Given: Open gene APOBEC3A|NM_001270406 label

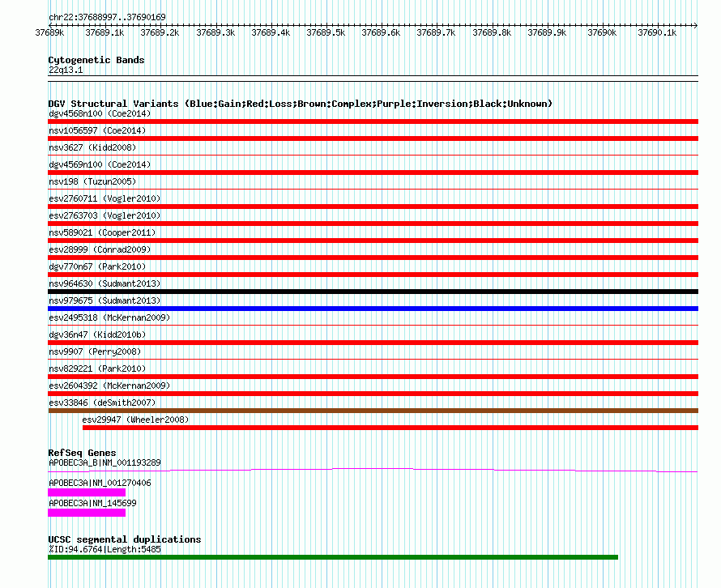Looking at the screenshot, I should [100, 484].
